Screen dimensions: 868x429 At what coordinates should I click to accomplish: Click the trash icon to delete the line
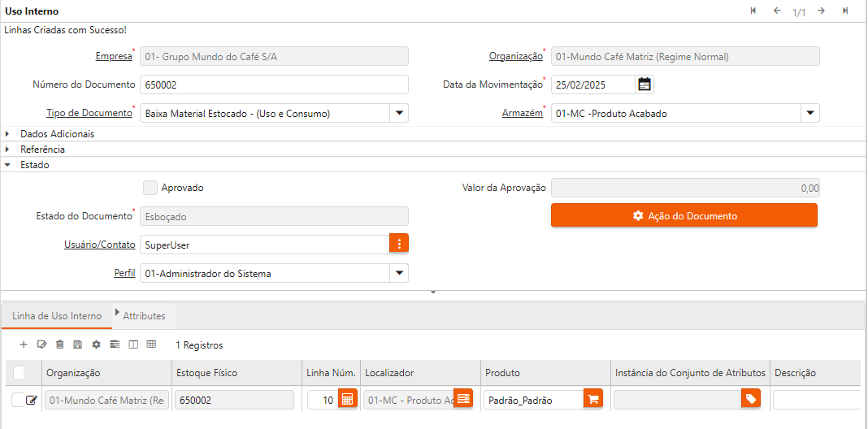(59, 344)
